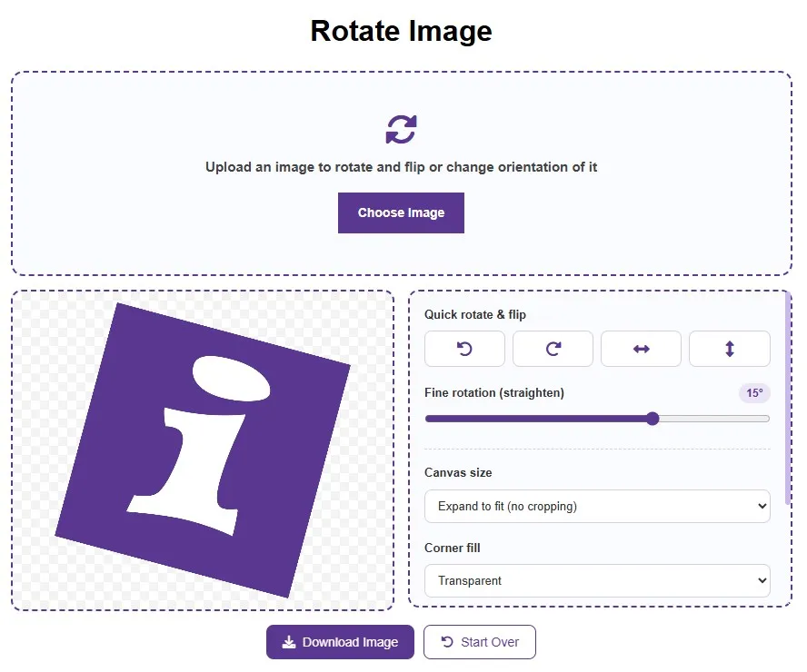
Task: Click the 'Corner fill' label
Action: coord(453,548)
